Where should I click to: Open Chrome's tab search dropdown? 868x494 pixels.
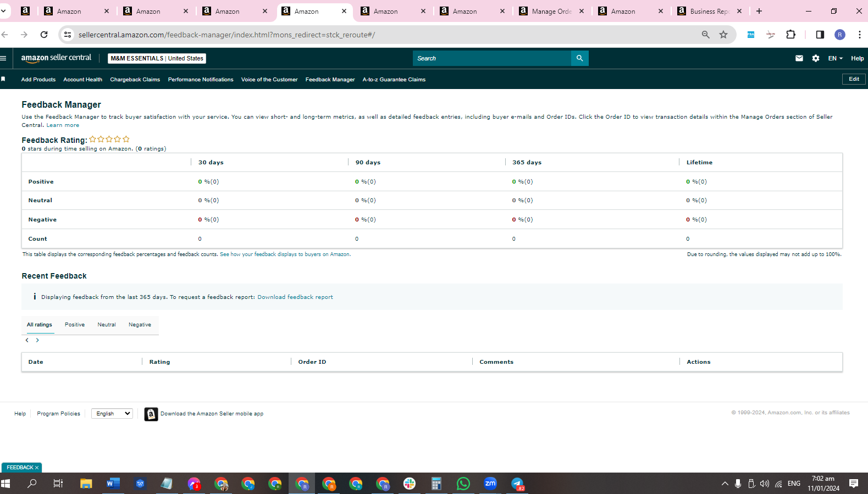3,11
